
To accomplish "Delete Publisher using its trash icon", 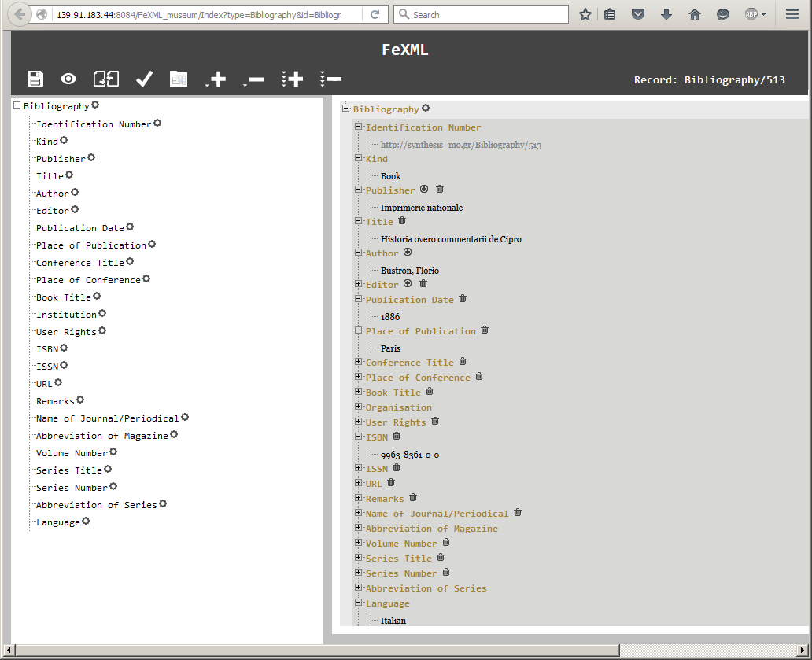I will 440,189.
